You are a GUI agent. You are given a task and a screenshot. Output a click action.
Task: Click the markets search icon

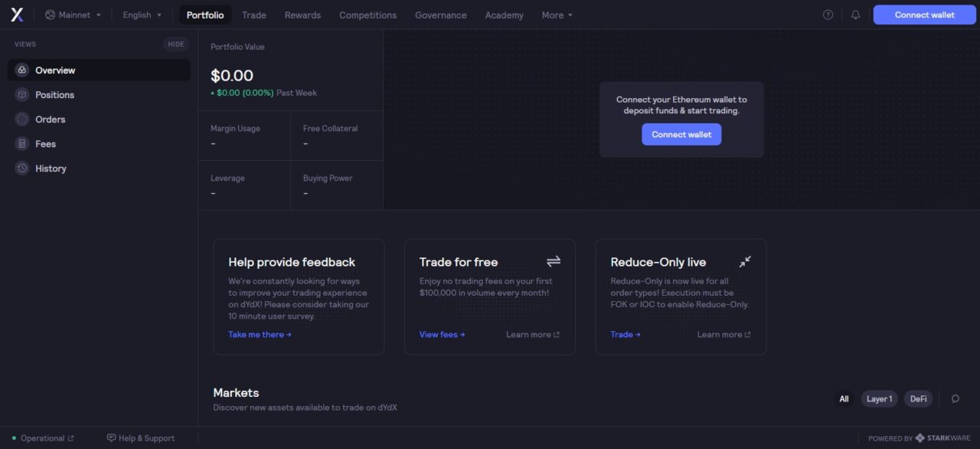click(x=955, y=398)
